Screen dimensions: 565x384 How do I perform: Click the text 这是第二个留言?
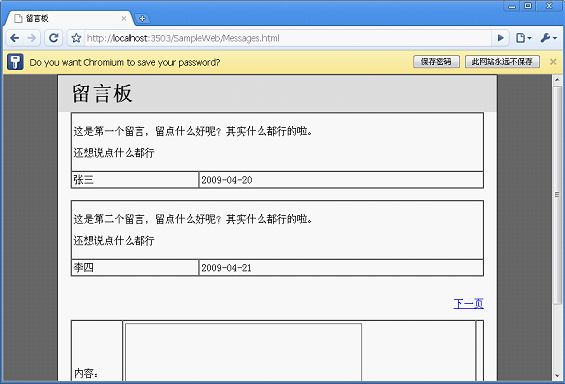tap(108, 219)
